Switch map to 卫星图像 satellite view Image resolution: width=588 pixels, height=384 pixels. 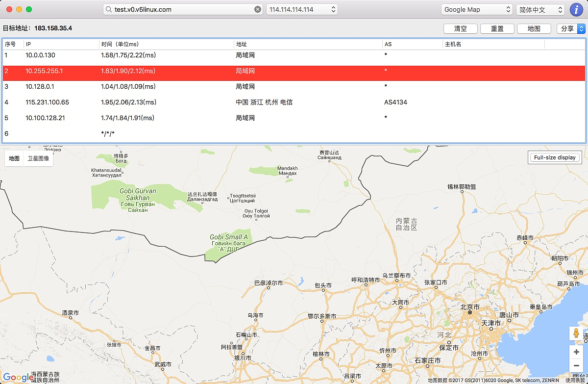coord(38,158)
